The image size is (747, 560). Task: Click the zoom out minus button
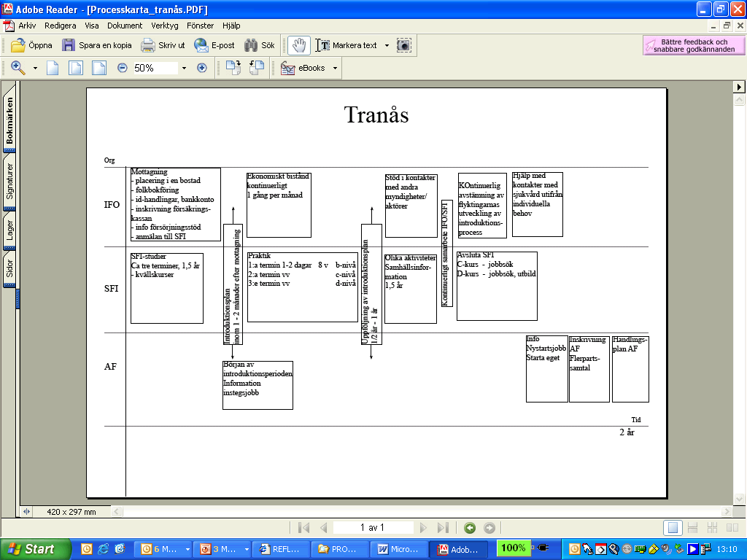click(123, 68)
